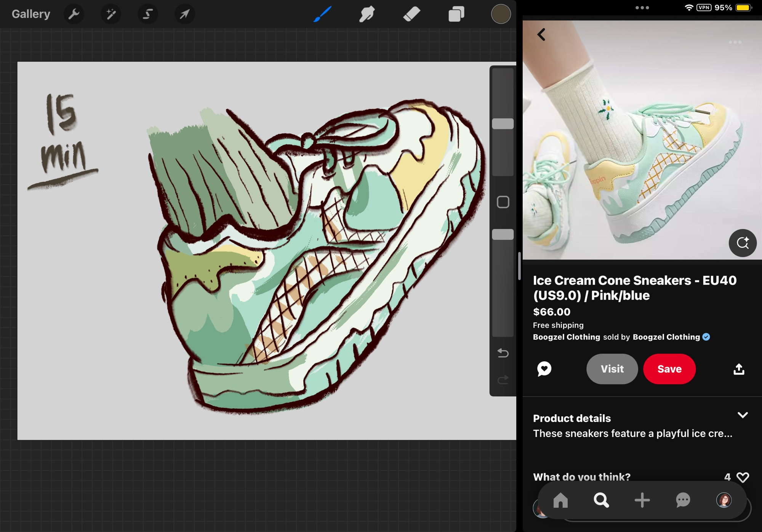Click the Ice Cream Cone Sneakers title
The image size is (762, 532).
635,288
